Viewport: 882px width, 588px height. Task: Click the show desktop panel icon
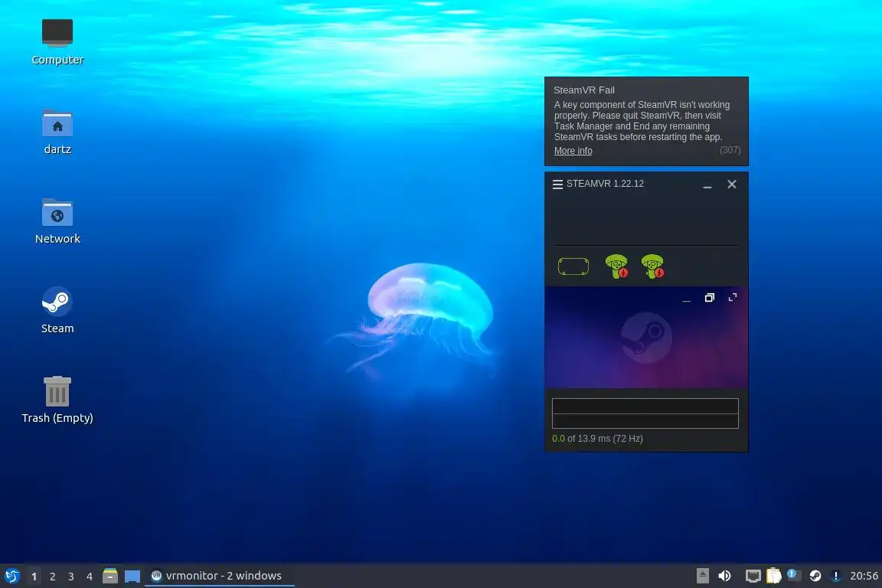tap(132, 577)
